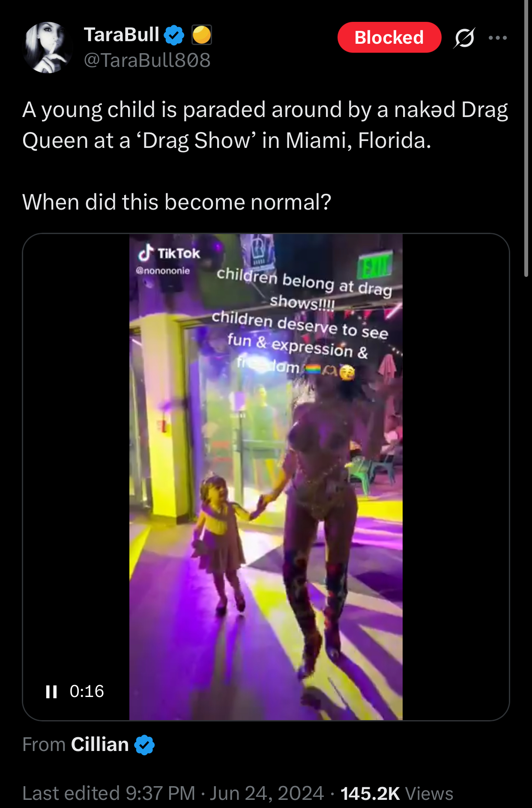532x808 pixels.
Task: Click the tweet text about Miami, Florida
Action: pyautogui.click(x=265, y=125)
